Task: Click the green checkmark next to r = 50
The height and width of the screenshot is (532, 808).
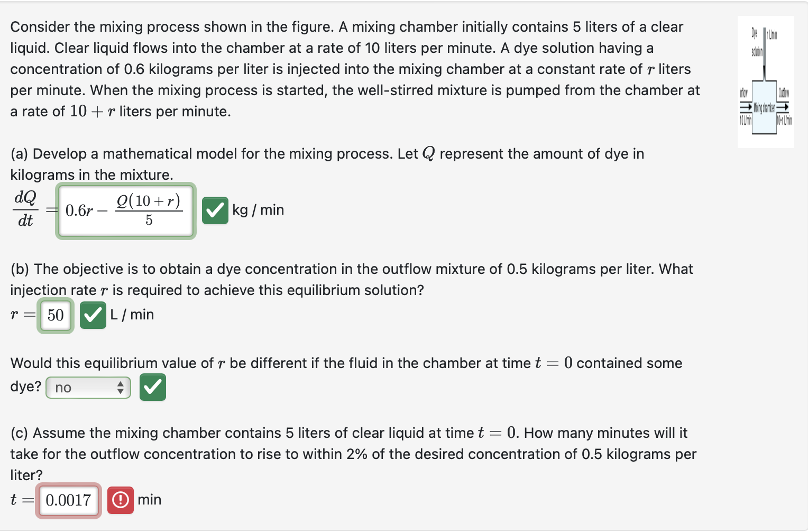Action: point(93,315)
